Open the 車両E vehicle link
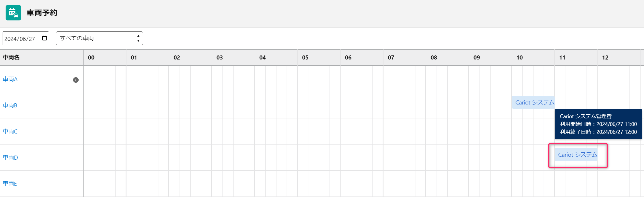Screen dimensions: 644x202 pos(10,184)
